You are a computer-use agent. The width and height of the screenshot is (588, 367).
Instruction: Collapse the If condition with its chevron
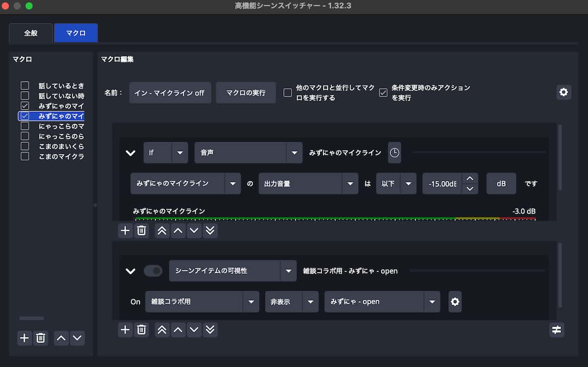(x=130, y=153)
